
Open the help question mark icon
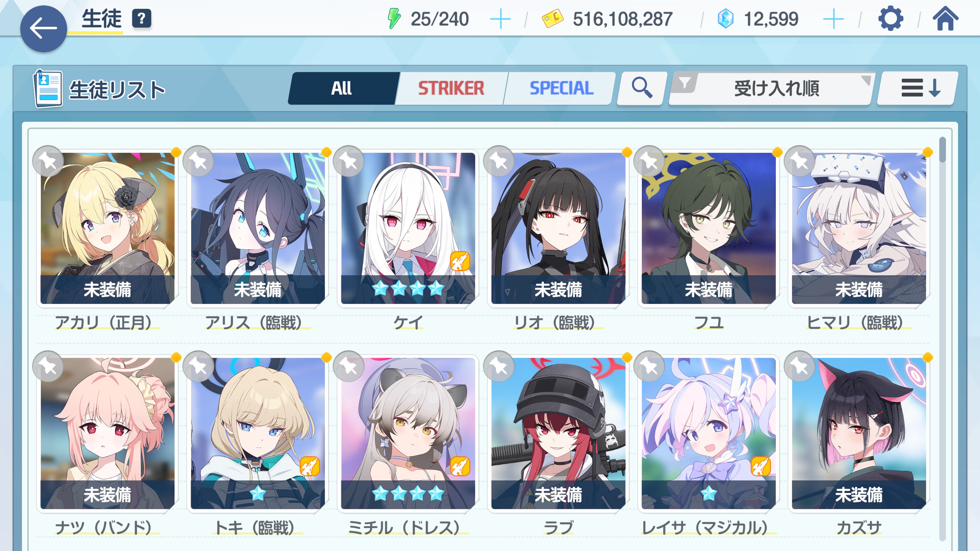coord(142,18)
